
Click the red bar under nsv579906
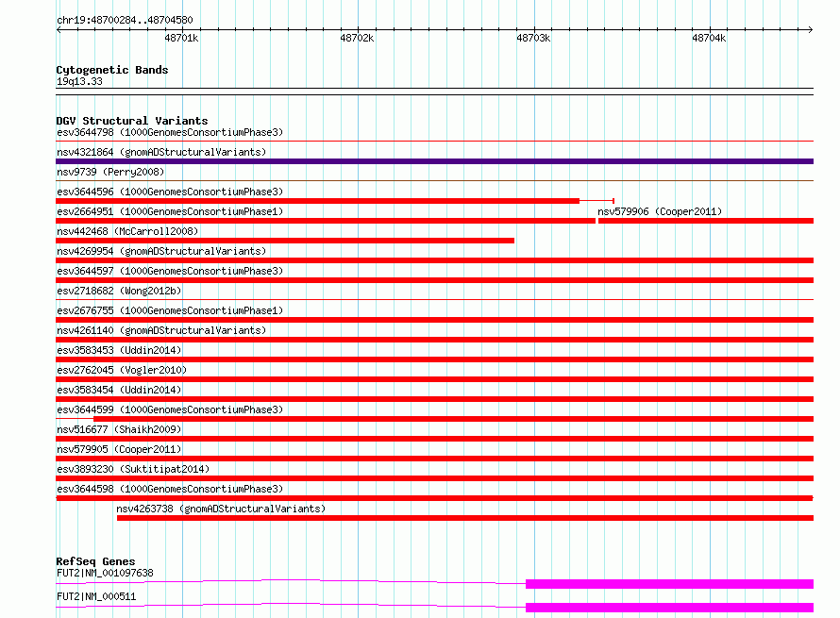click(706, 221)
